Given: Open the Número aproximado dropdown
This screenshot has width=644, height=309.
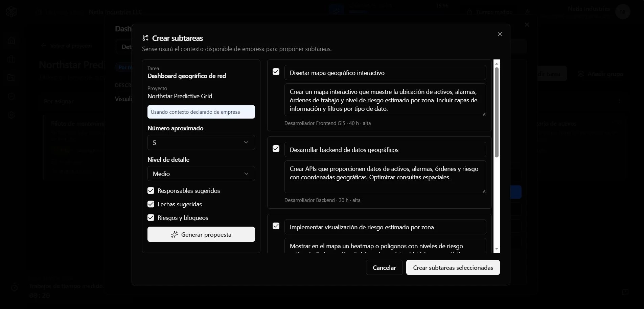Looking at the screenshot, I should point(201,143).
